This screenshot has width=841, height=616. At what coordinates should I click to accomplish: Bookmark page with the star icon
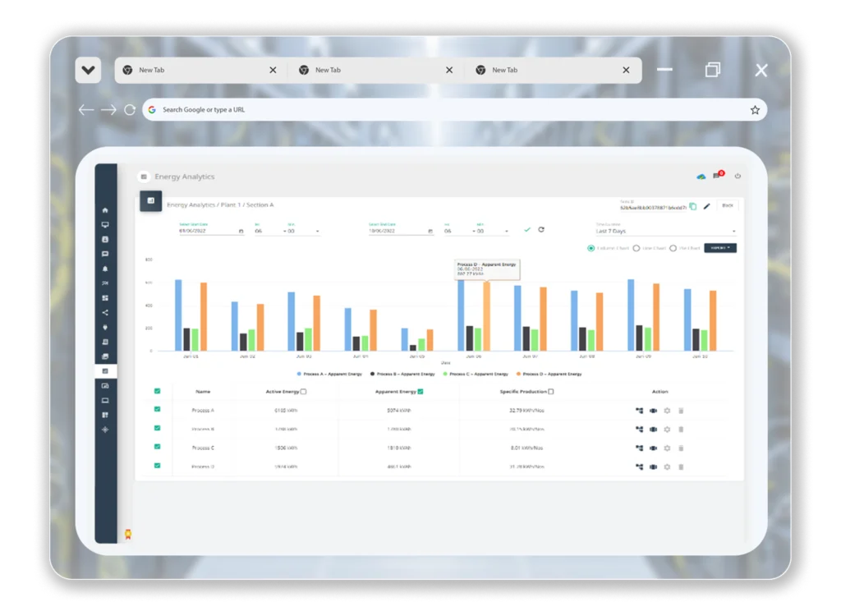coord(755,110)
